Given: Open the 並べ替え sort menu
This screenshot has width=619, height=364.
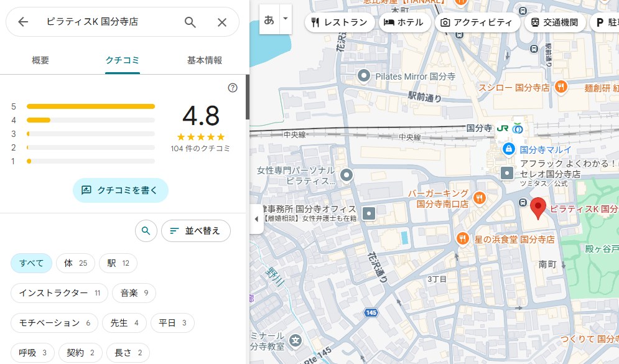Looking at the screenshot, I should point(195,231).
